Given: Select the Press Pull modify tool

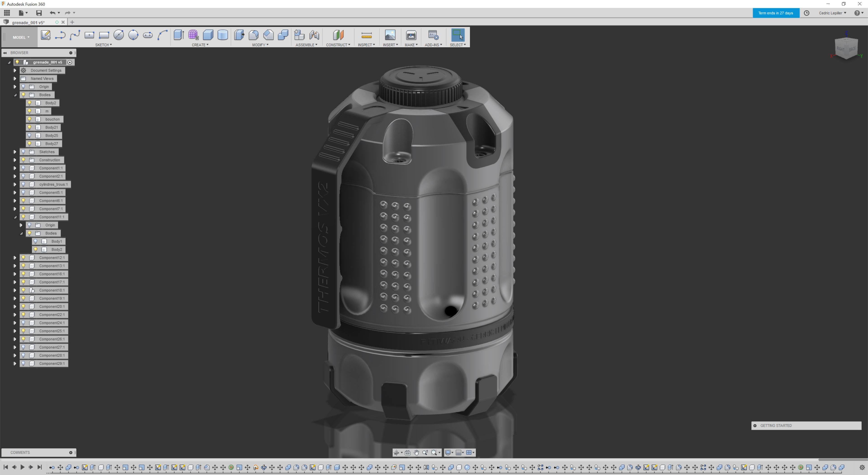Looking at the screenshot, I should point(239,35).
